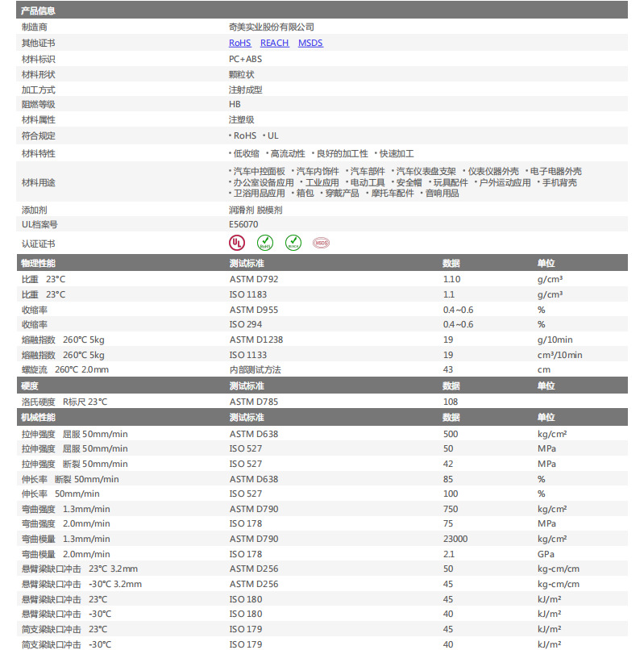Viewport: 644px width, 650px height.
Task: Click the ASTM D785 hardness standard
Action: click(254, 402)
